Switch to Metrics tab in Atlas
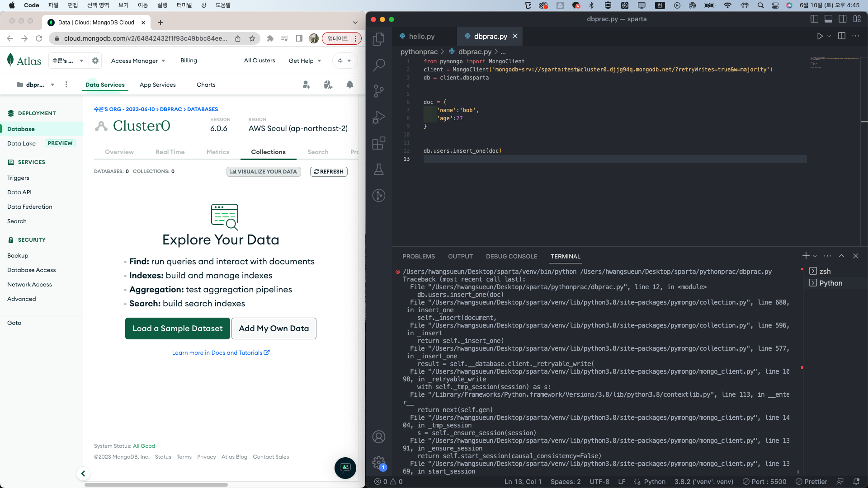The image size is (868, 488). 218,152
